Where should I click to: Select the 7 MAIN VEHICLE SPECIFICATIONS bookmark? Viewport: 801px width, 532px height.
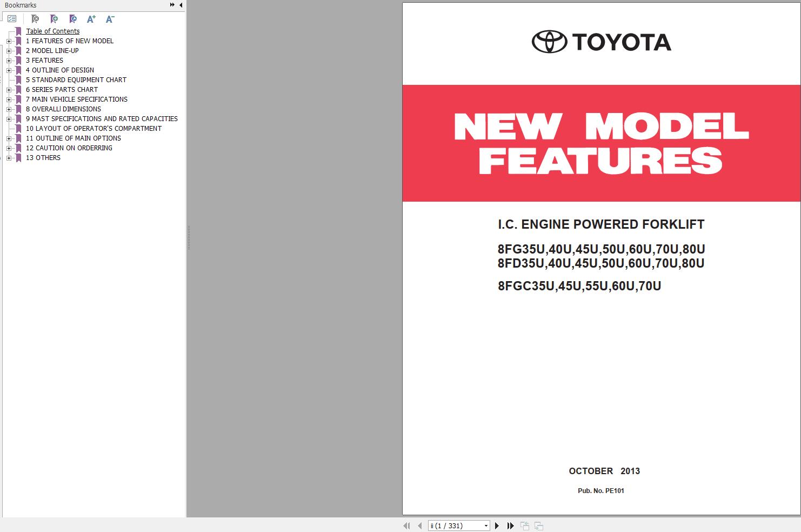tap(77, 99)
